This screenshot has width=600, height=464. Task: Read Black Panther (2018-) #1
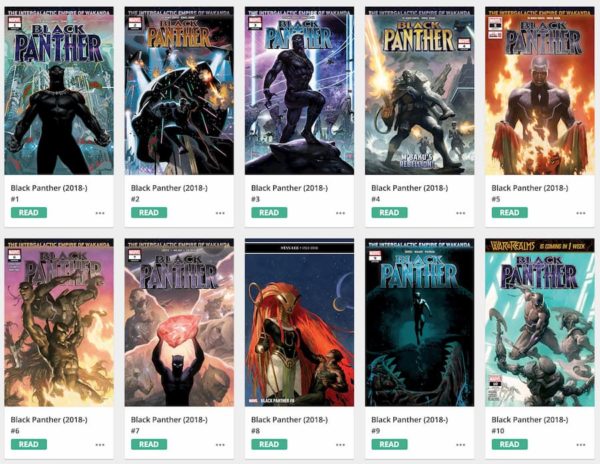click(29, 213)
